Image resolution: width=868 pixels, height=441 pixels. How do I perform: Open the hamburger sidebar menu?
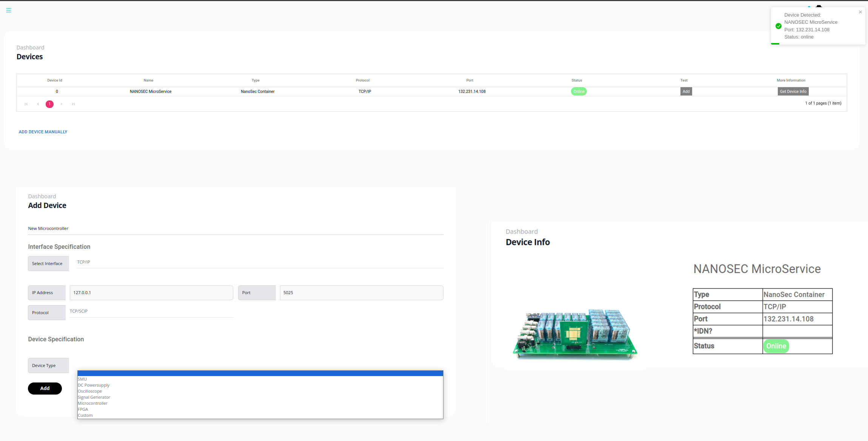pyautogui.click(x=9, y=10)
